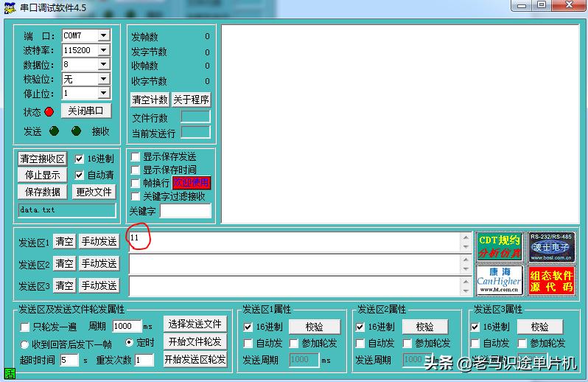
Task: Click the red 状态 indicator light
Action: [x=49, y=112]
